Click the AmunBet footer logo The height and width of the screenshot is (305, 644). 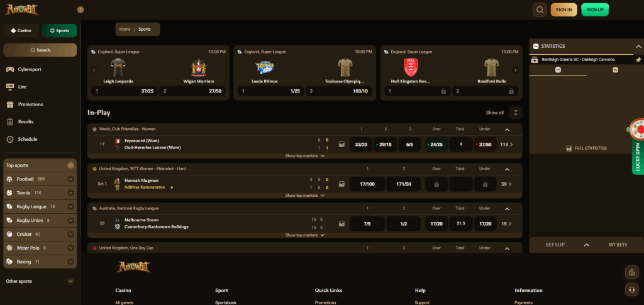(x=133, y=267)
